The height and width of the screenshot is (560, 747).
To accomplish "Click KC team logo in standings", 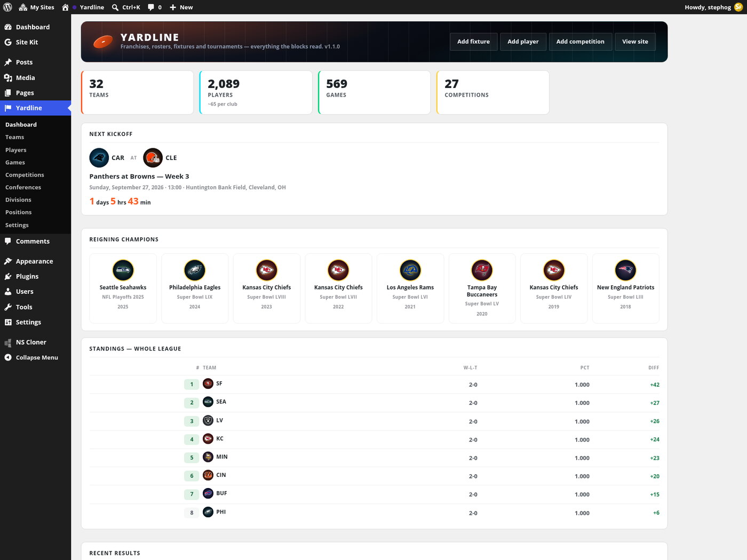I will click(208, 439).
